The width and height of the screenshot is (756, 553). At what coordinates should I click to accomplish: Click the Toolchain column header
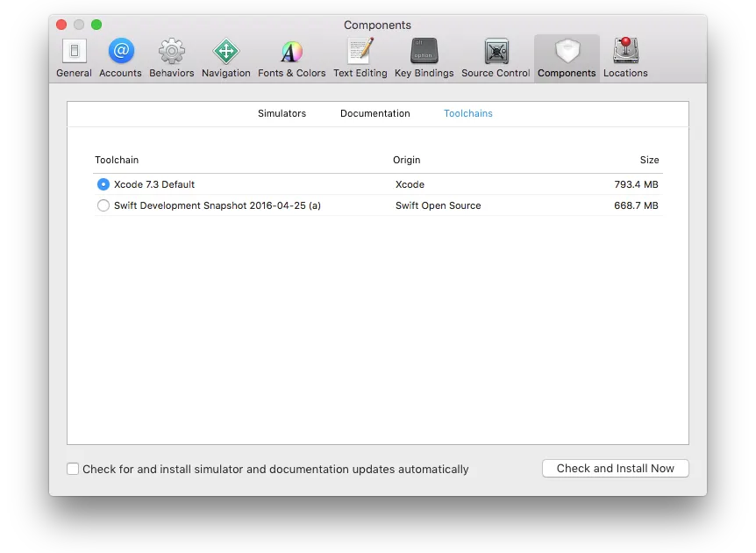pyautogui.click(x=117, y=160)
